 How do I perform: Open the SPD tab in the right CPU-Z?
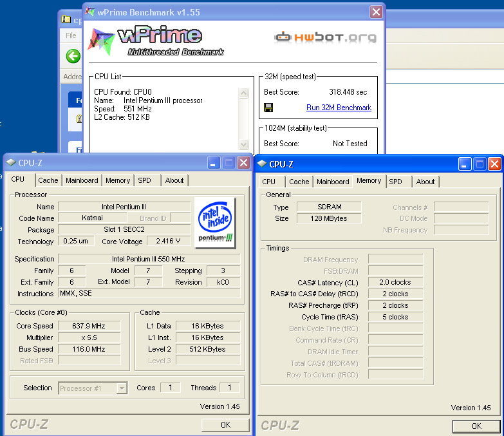(395, 182)
